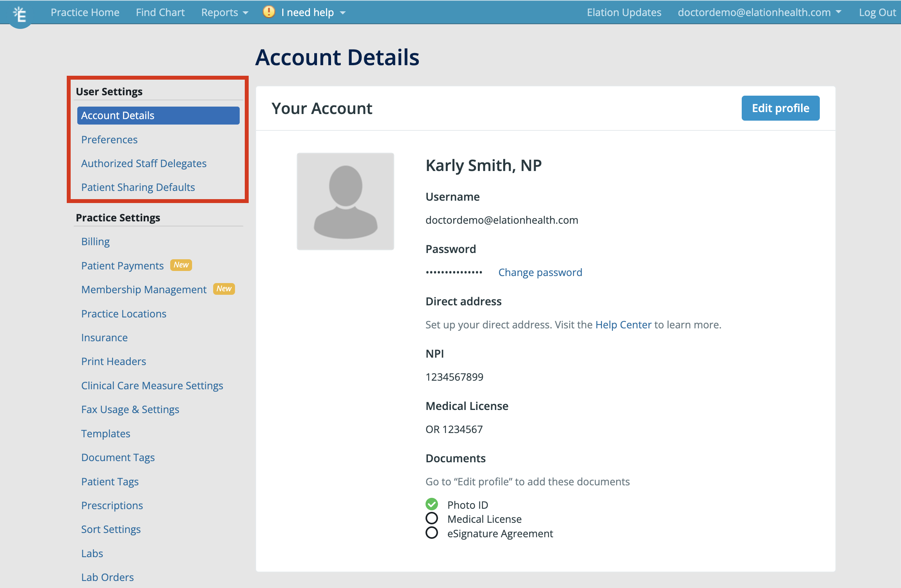Click the Elation logo icon
The height and width of the screenshot is (588, 901).
click(x=20, y=12)
